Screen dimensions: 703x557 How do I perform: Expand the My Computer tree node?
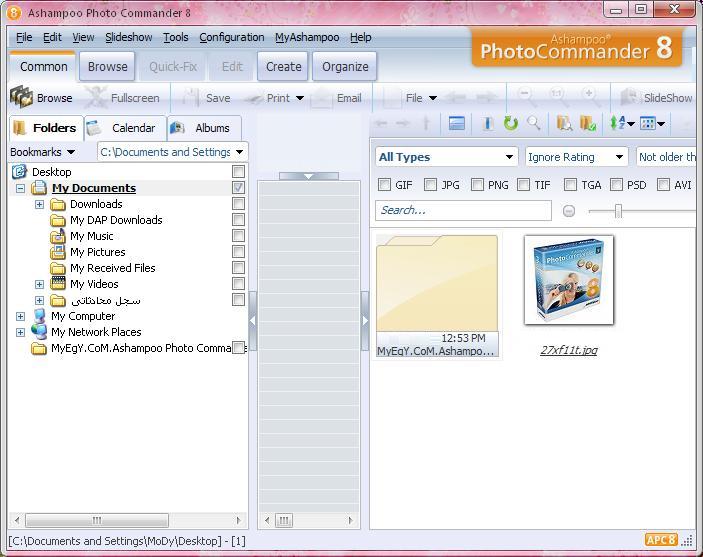pyautogui.click(x=20, y=317)
